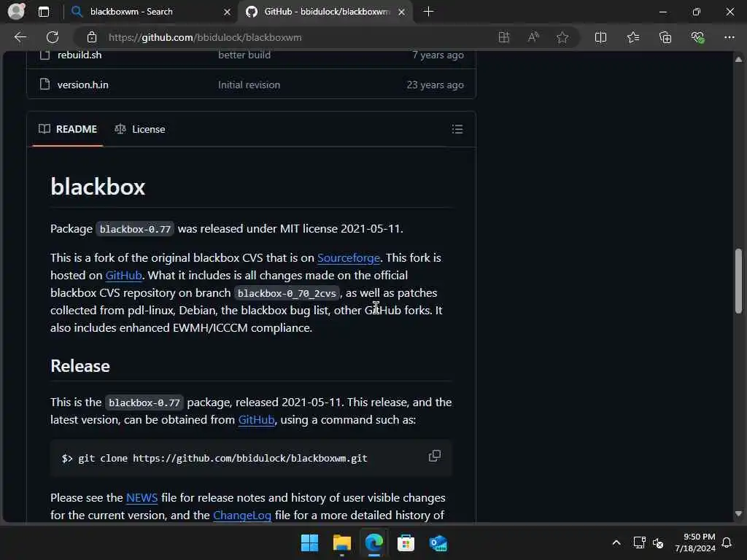Select the License tab

click(140, 129)
